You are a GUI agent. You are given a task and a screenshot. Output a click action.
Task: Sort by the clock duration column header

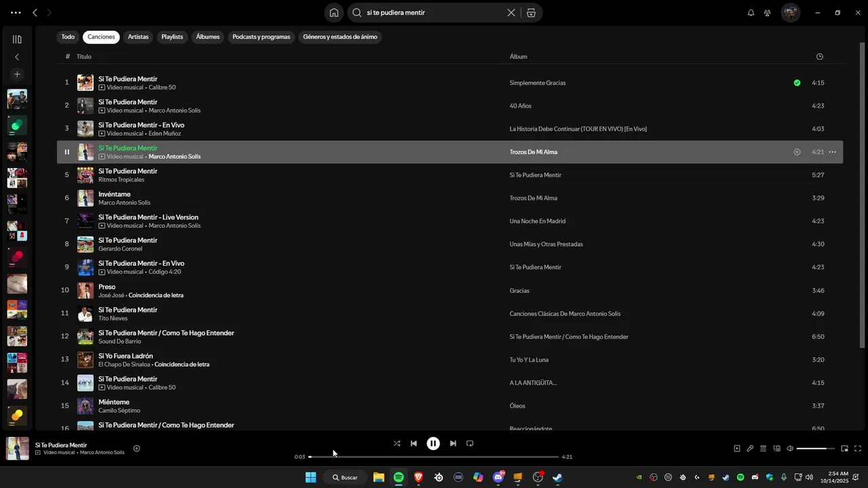pos(819,56)
